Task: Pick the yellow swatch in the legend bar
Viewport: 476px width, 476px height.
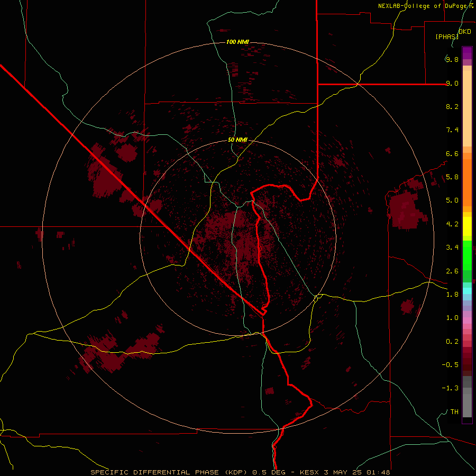Action: tap(467, 226)
